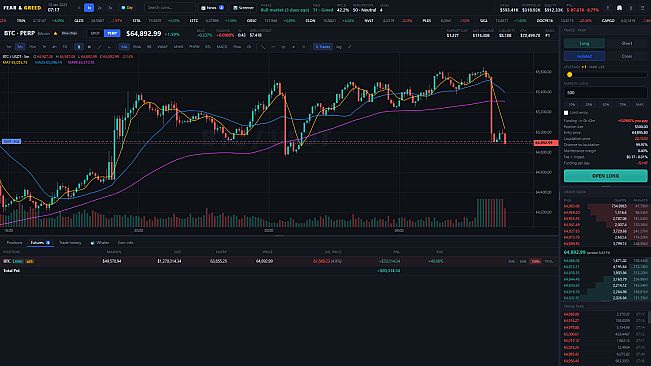651x366 pixels.
Task: Open the Screener
Action: point(243,7)
